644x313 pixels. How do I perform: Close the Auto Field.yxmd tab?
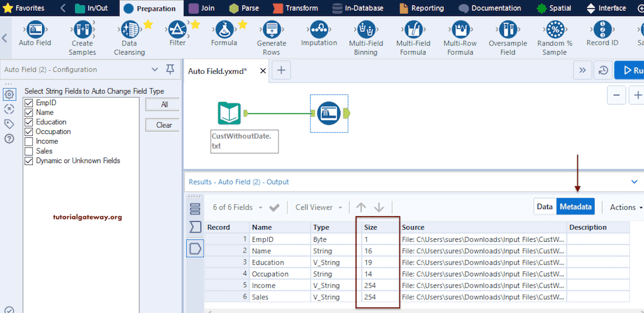pos(263,71)
